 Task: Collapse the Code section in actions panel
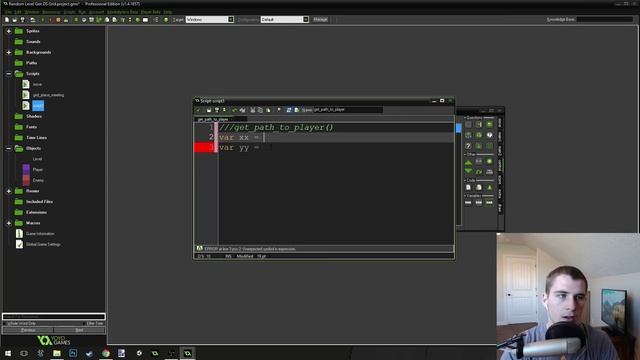coord(465,180)
